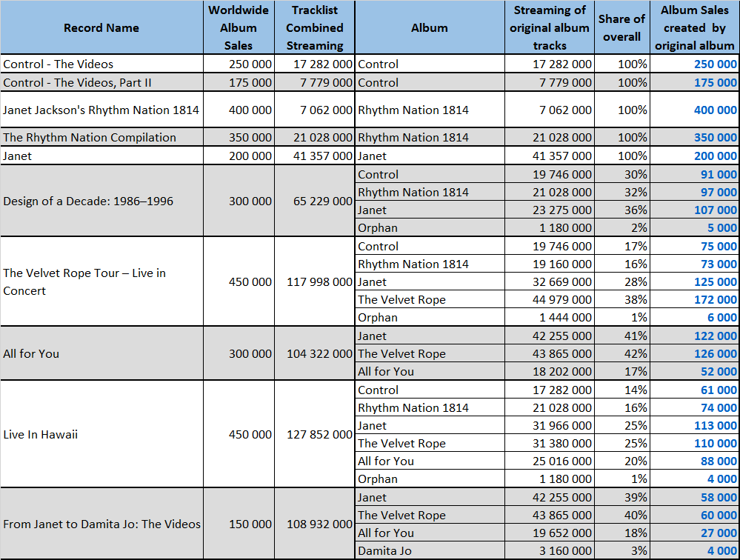
Task: Select the Share of overall header
Action: click(622, 27)
